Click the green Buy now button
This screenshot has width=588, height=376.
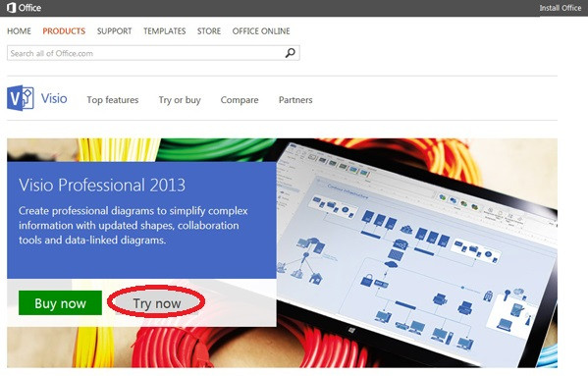click(60, 303)
